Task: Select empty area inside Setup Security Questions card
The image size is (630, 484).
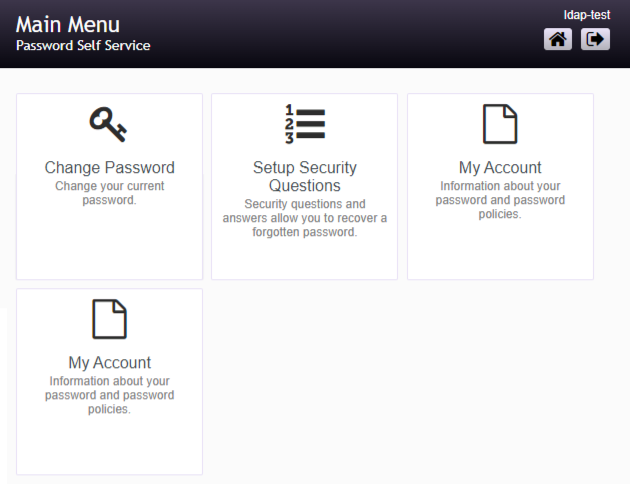Action: [304, 260]
